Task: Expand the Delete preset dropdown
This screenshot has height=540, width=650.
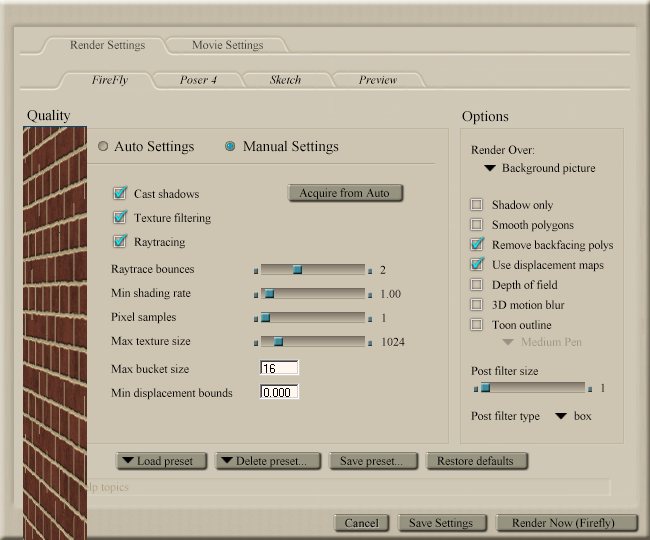Action: tap(268, 461)
